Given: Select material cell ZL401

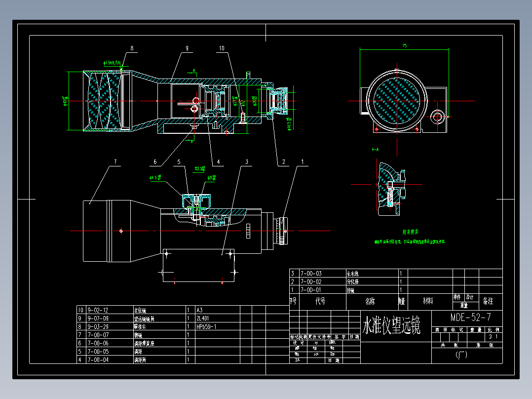Looking at the screenshot, I should click(202, 318).
